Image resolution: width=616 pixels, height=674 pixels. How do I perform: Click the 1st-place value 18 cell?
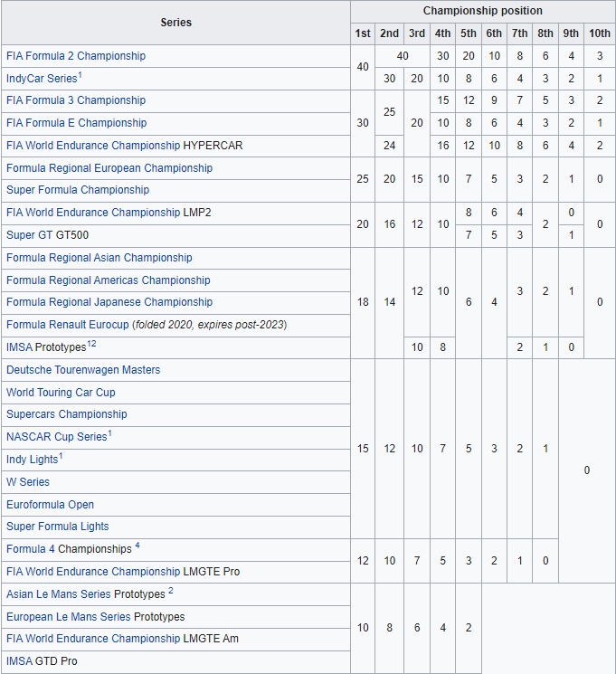(x=363, y=302)
